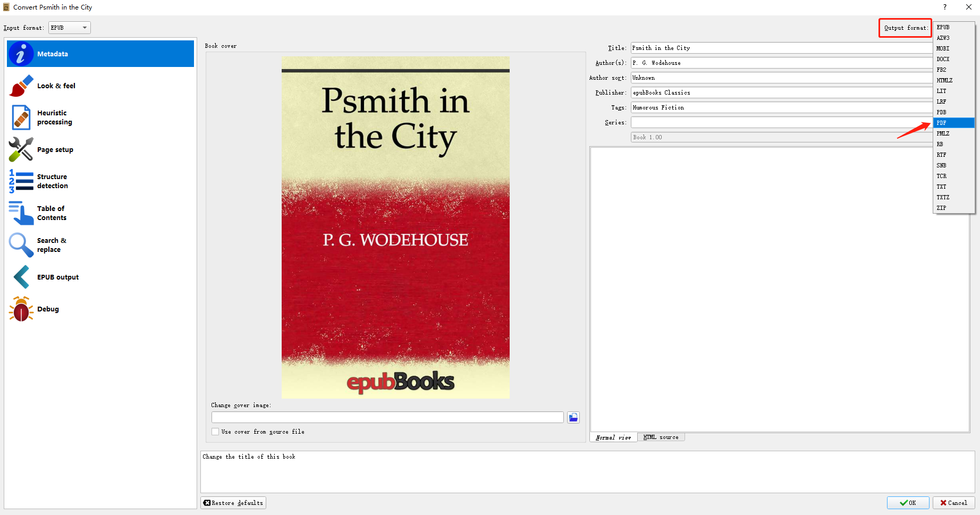Choose MOBI from output format list
Image resolution: width=980 pixels, height=515 pixels.
coord(953,48)
